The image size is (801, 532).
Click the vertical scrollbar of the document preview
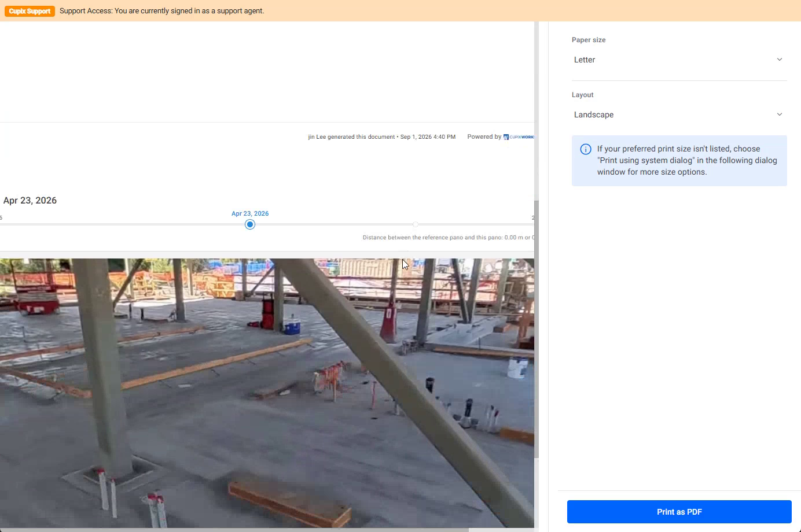(x=537, y=330)
